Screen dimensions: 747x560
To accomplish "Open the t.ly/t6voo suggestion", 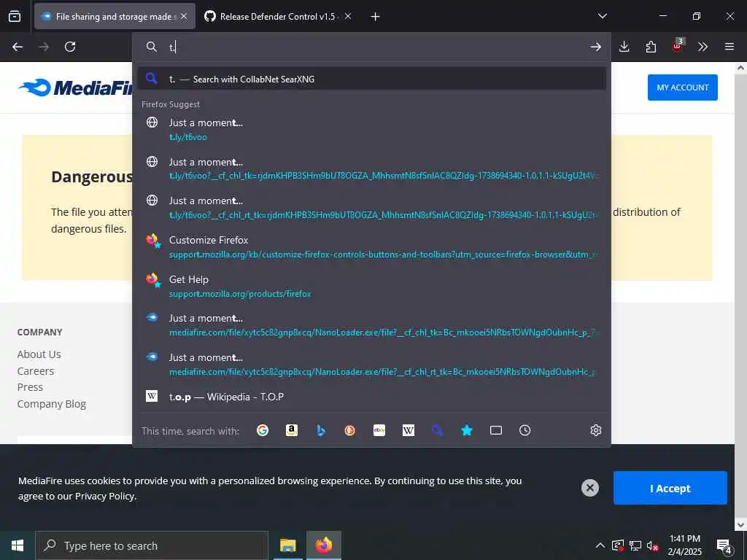I will click(371, 130).
